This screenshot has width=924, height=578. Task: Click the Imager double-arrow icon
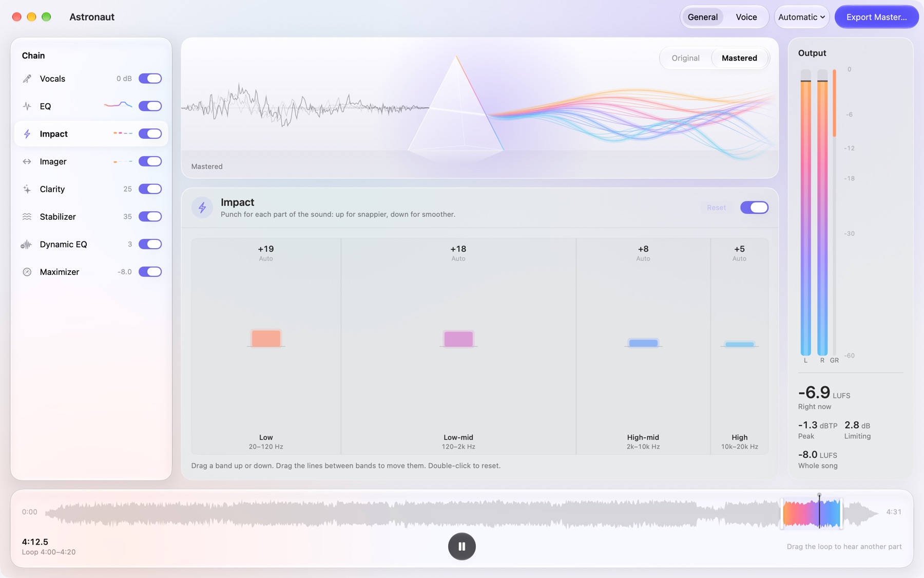coord(27,162)
